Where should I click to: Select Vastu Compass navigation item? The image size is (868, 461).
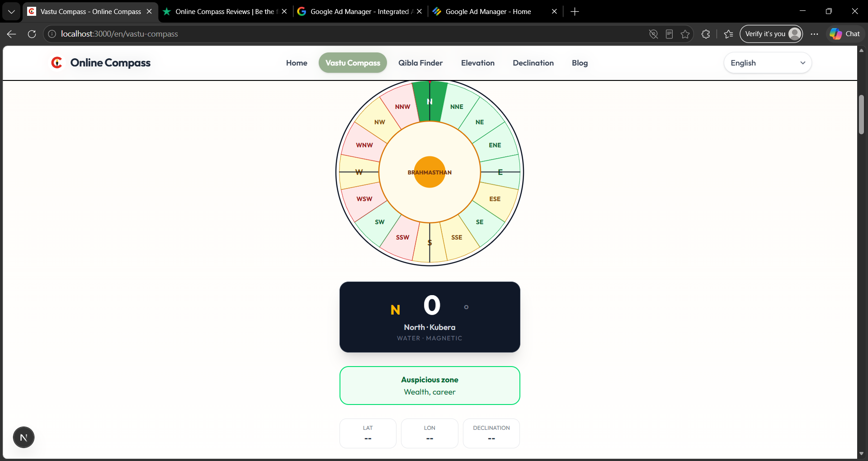click(353, 63)
